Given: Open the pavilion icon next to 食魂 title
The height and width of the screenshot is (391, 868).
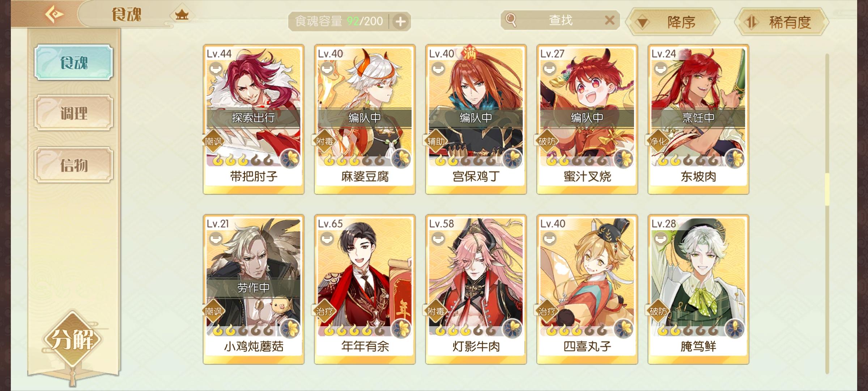Looking at the screenshot, I should coord(182,15).
